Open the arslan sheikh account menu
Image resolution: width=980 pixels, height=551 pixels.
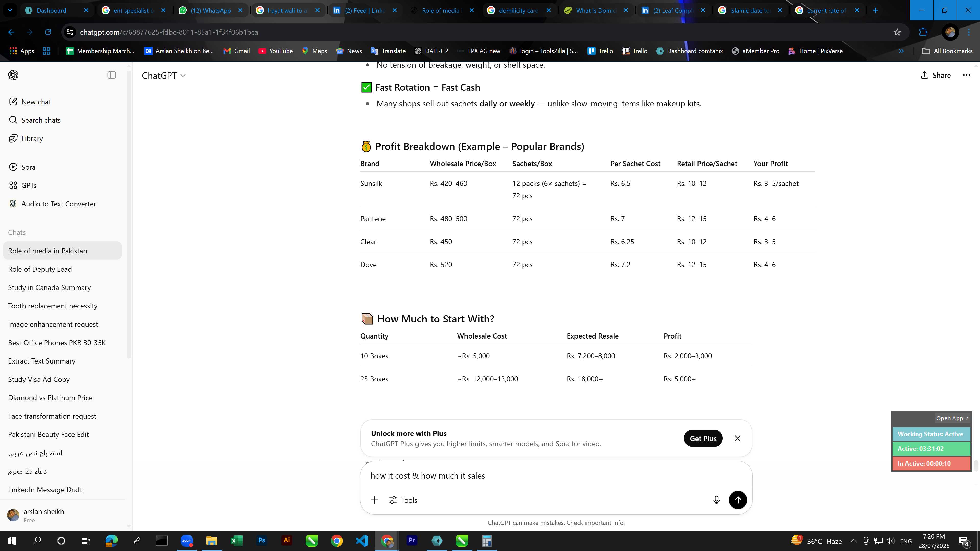63,515
